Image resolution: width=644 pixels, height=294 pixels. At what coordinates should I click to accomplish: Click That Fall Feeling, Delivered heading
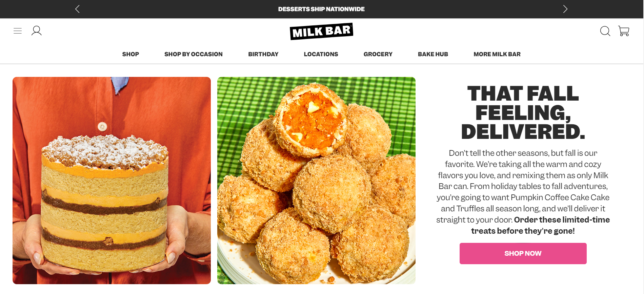click(523, 112)
